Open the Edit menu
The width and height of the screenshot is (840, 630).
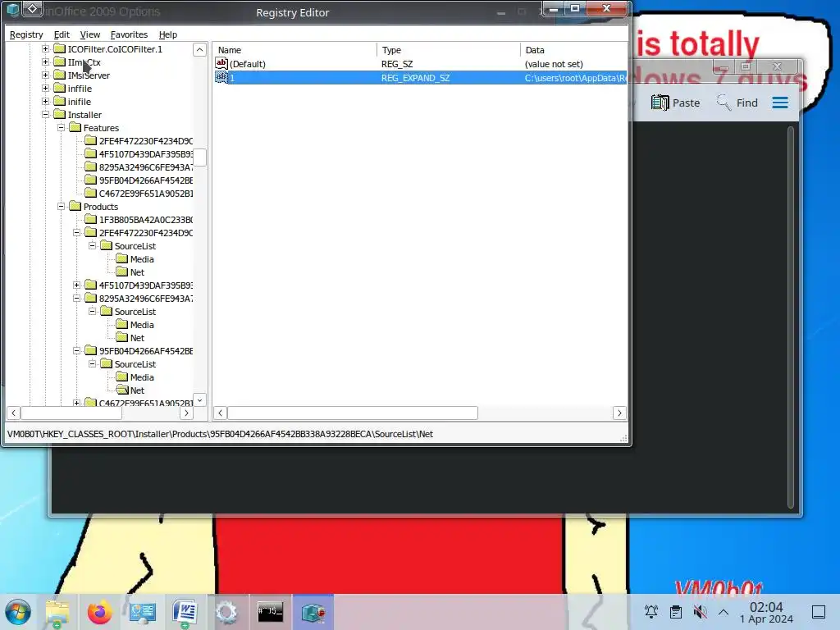62,34
